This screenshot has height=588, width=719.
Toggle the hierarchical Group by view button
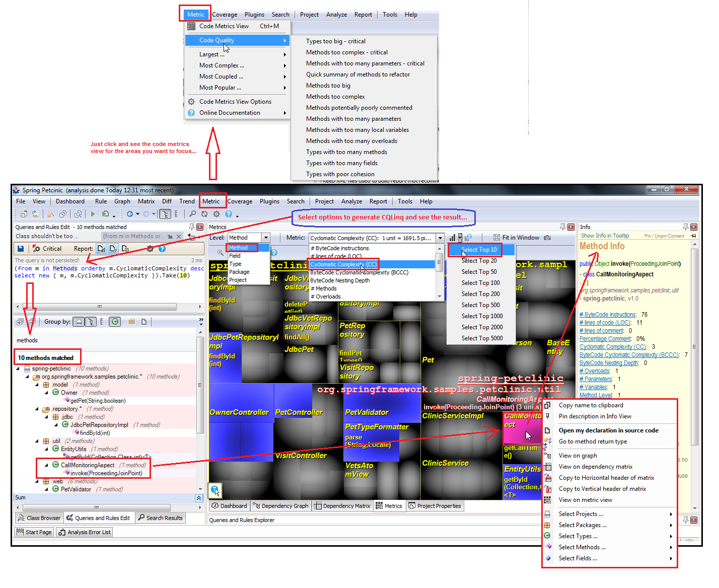(x=91, y=321)
